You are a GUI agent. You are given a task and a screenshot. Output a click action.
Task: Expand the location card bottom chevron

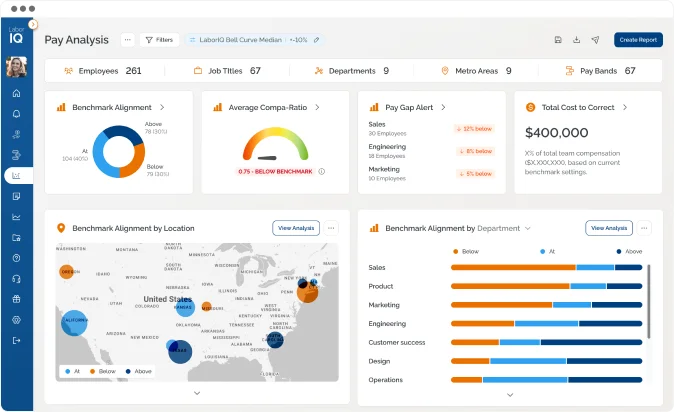(x=197, y=393)
